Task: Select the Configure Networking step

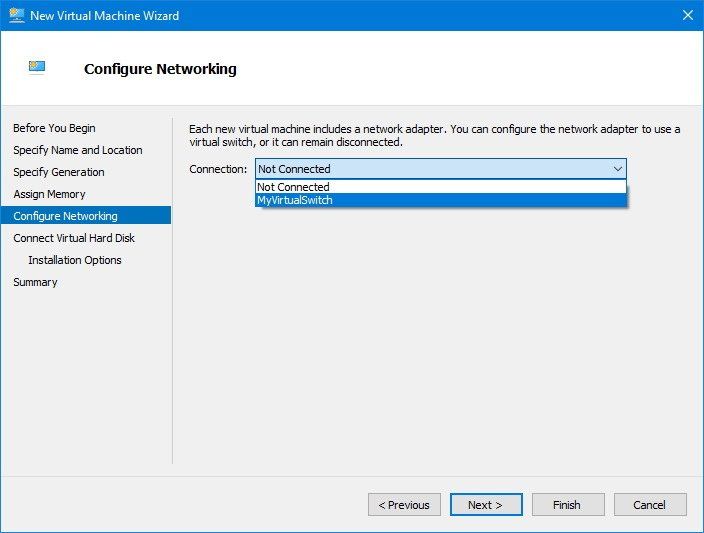Action: point(65,216)
